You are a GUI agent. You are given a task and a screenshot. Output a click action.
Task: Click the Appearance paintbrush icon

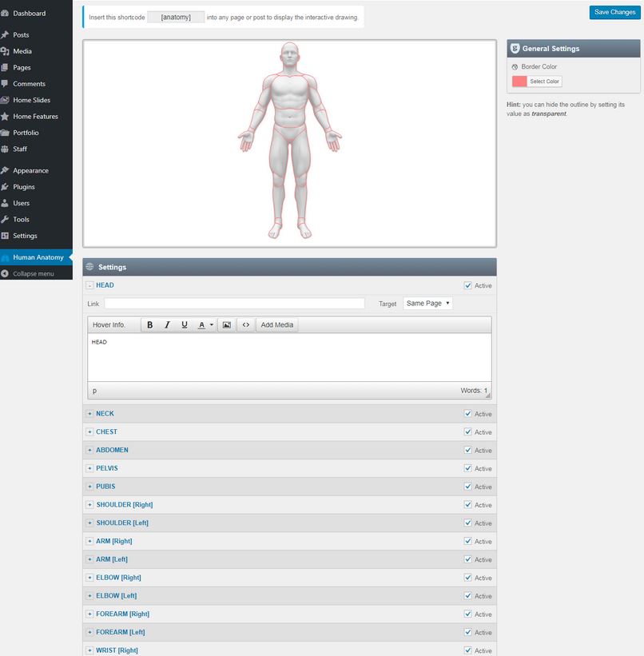(5, 170)
